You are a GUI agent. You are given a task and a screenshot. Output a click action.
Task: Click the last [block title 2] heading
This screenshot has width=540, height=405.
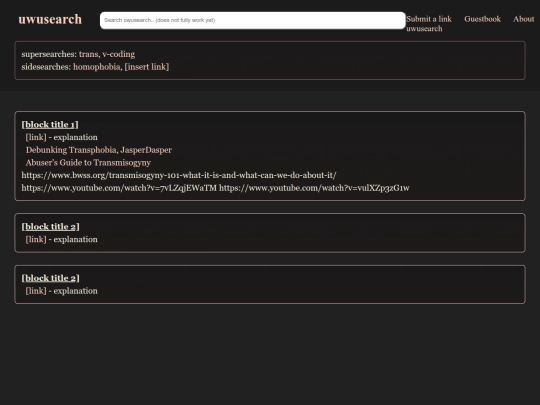point(50,278)
